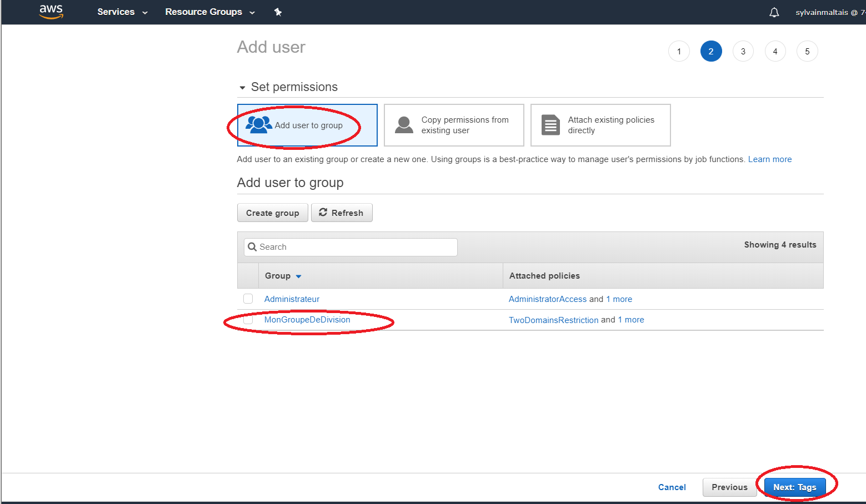Click the magnifier icon in search box
The height and width of the screenshot is (504, 866).
tap(252, 247)
